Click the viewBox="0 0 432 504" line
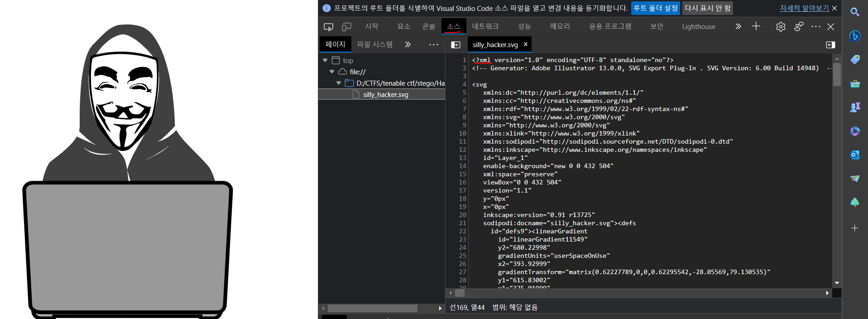The width and height of the screenshot is (868, 319). tap(522, 182)
